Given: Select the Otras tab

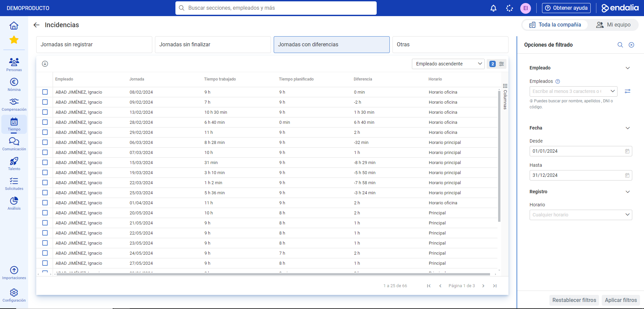Looking at the screenshot, I should point(450,45).
